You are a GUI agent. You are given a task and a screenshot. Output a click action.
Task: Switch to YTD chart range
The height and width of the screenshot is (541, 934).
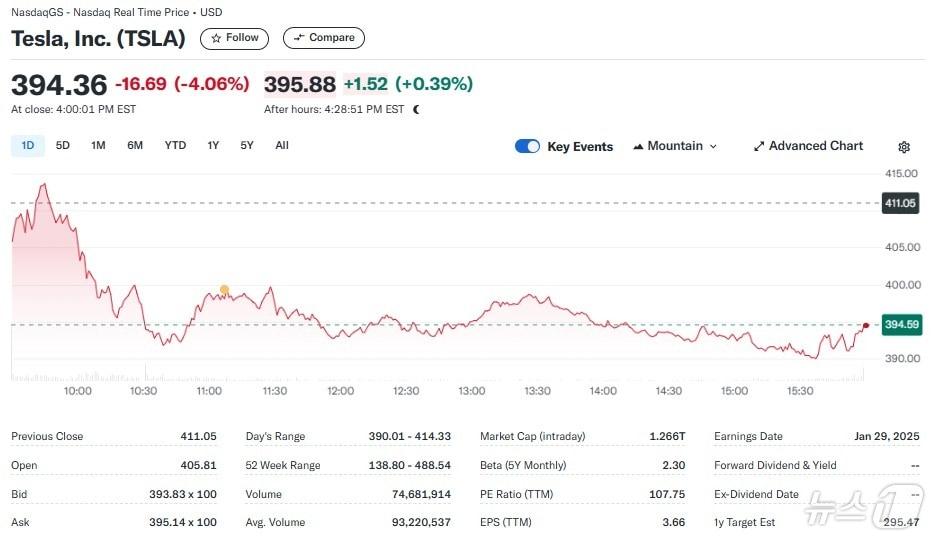coord(175,145)
